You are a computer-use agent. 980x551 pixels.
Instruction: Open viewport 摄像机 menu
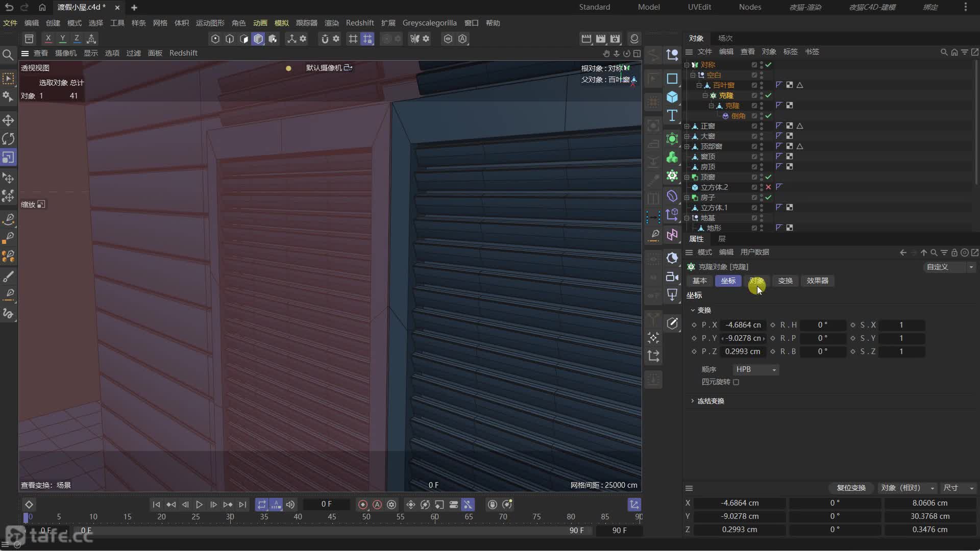65,53
